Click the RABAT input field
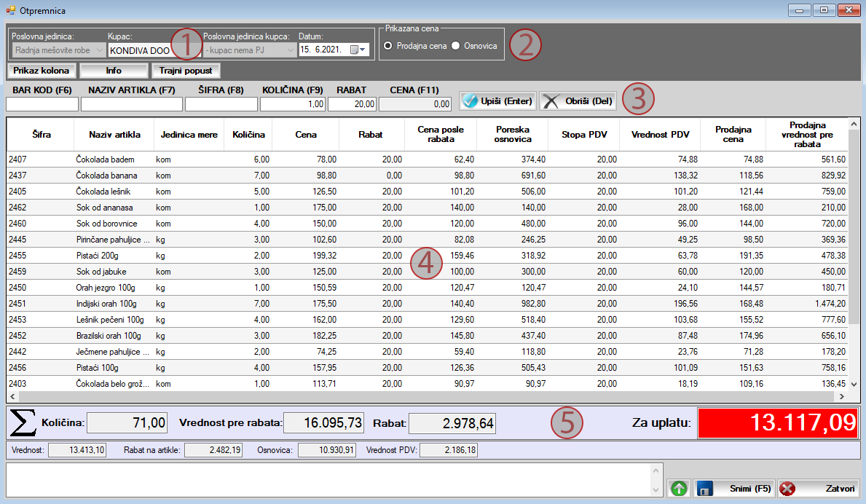Viewport: 866px width, 504px height. coord(352,103)
